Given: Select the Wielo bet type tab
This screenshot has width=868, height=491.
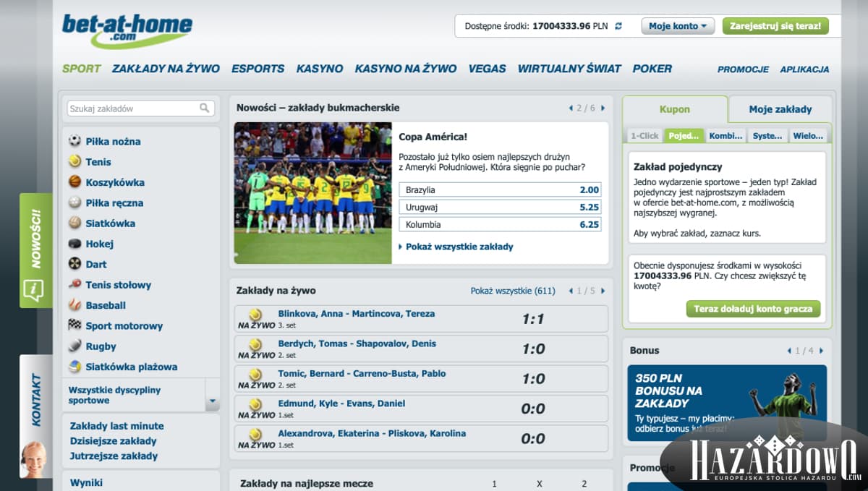Looking at the screenshot, I should [808, 135].
